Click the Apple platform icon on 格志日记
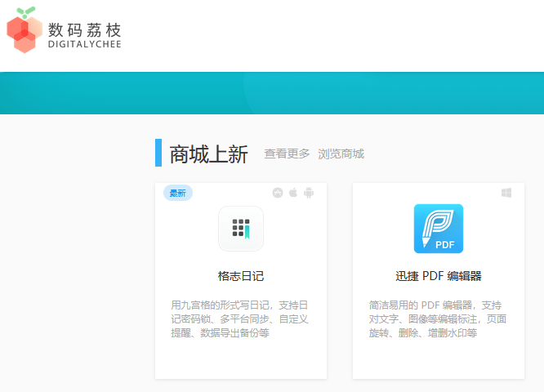The height and width of the screenshot is (392, 544). 293,192
